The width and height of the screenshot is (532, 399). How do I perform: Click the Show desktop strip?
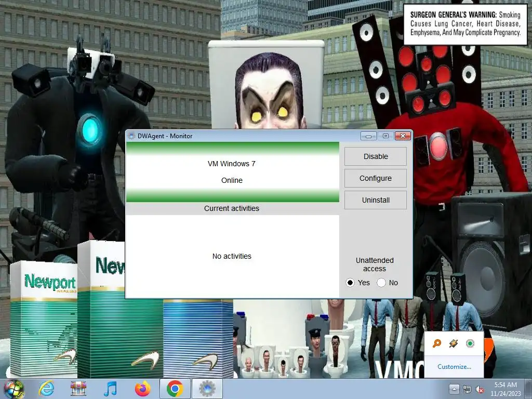pyautogui.click(x=529, y=389)
